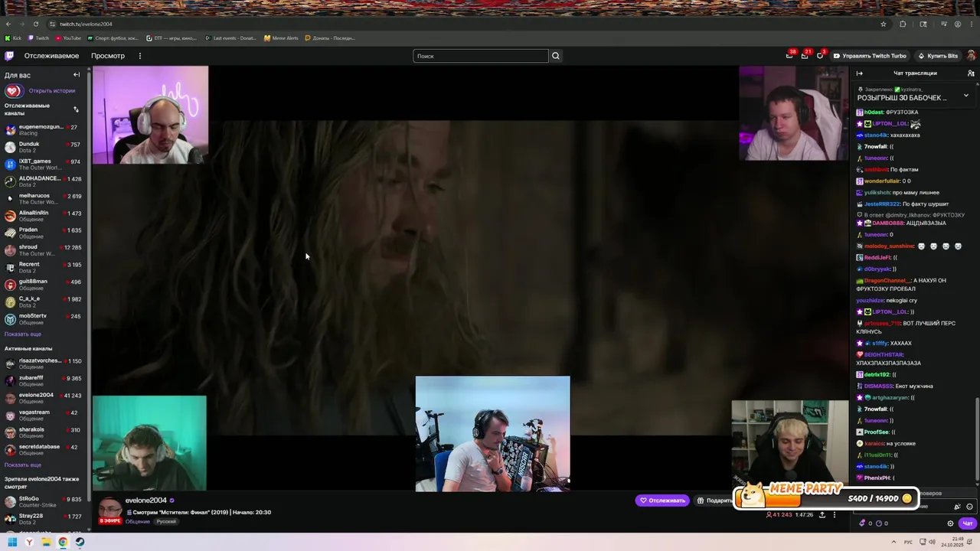
Task: Show hidden system tray icons
Action: (893, 542)
